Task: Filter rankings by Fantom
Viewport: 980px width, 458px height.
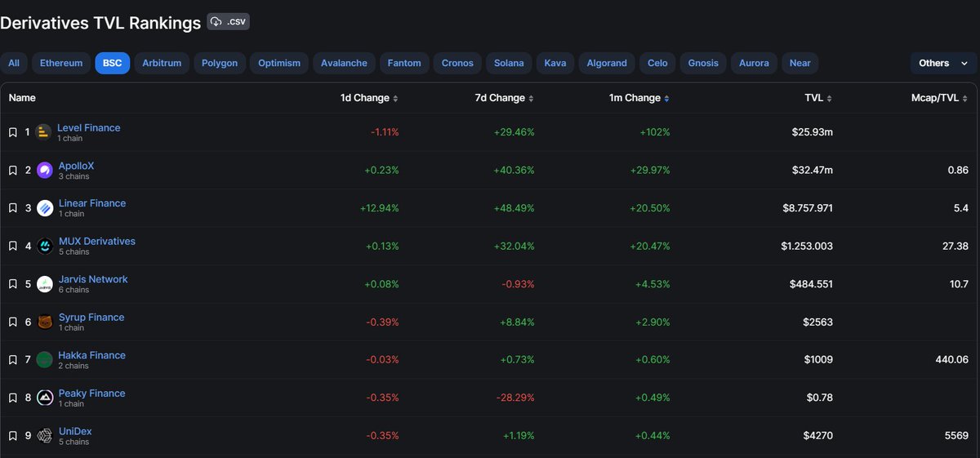Action: pos(404,63)
